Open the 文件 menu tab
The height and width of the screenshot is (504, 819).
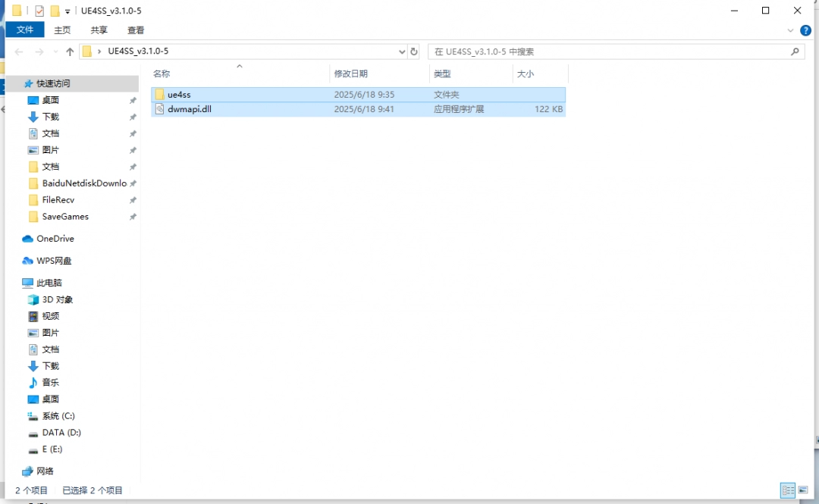25,30
